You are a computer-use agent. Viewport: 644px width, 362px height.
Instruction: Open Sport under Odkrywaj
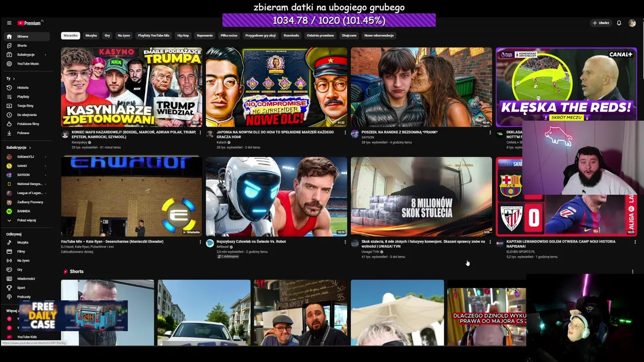click(x=27, y=288)
